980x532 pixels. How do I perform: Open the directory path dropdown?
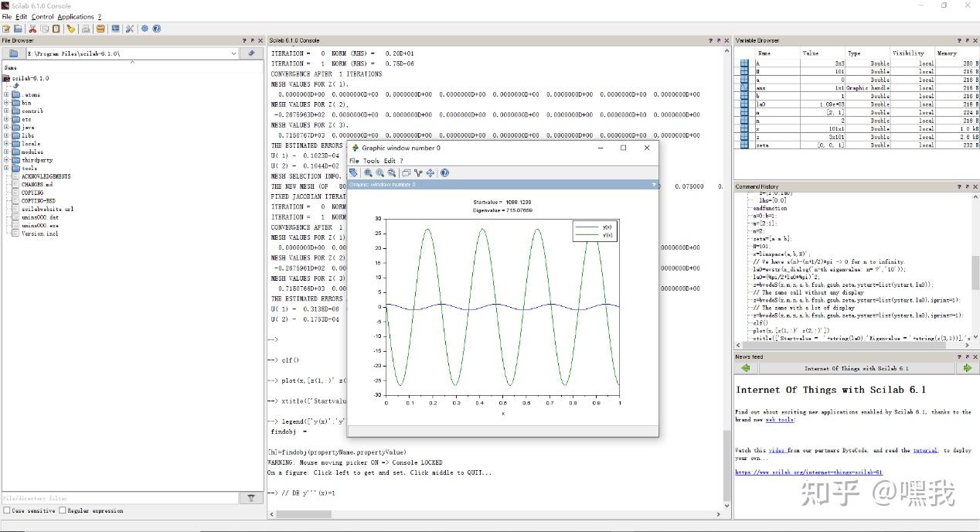(x=233, y=53)
